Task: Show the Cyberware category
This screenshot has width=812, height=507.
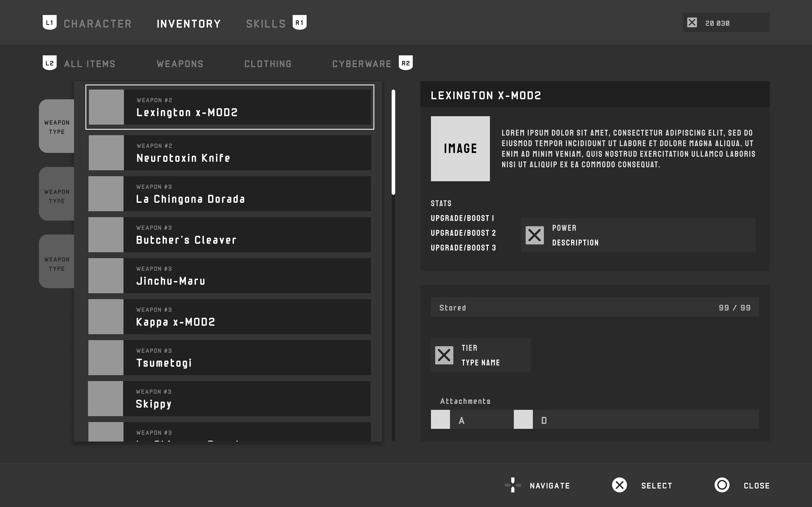Action: [x=362, y=64]
